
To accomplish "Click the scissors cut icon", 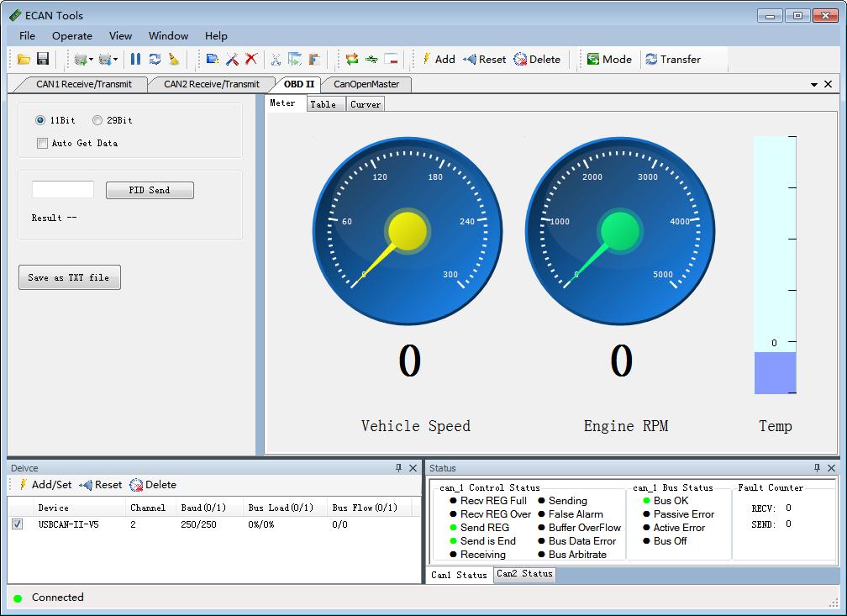I will tap(275, 60).
